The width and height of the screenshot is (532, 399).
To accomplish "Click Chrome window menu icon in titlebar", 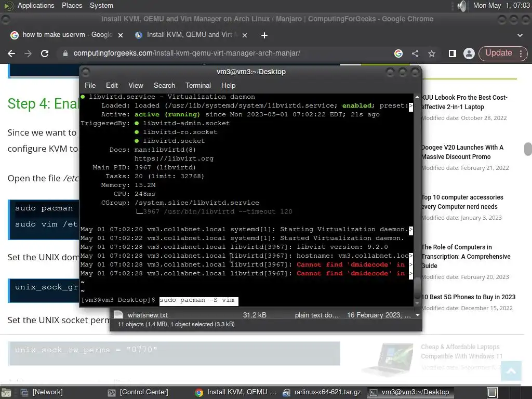I will [x=6, y=19].
